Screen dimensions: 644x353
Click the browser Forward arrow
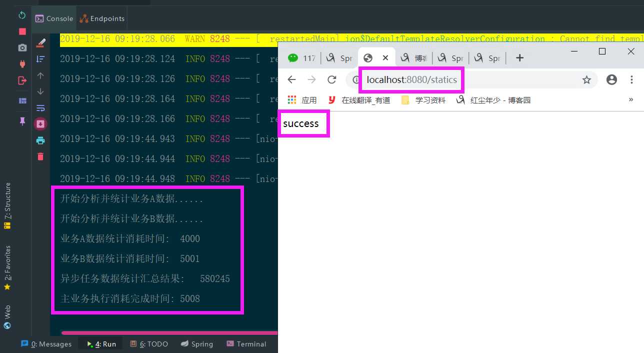[x=312, y=79]
